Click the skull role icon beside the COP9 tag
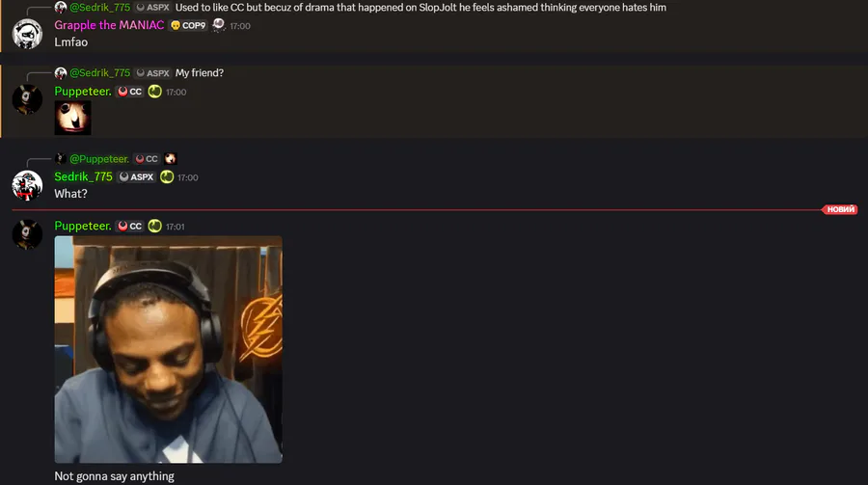This screenshot has width=868, height=485. [x=219, y=25]
